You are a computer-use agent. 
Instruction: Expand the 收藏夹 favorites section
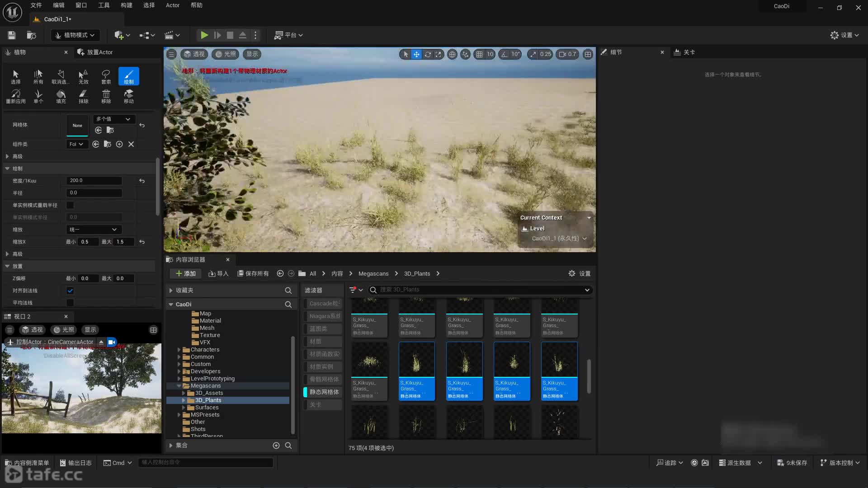[x=171, y=291]
